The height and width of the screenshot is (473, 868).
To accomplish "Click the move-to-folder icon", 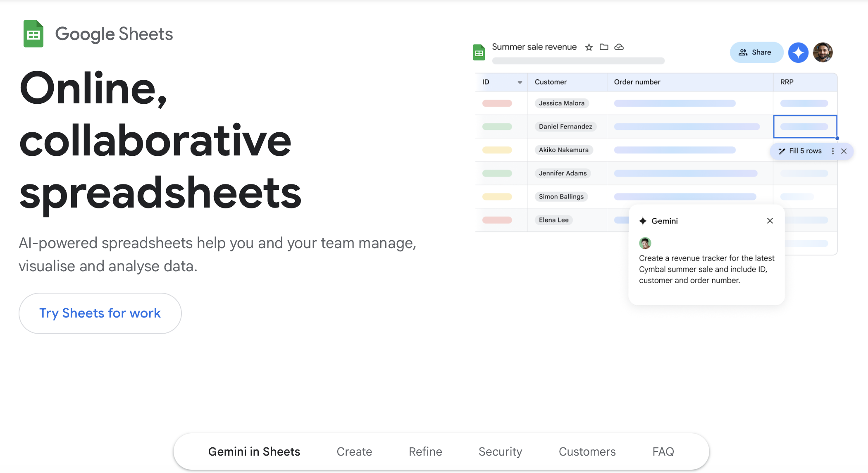I will tap(604, 47).
